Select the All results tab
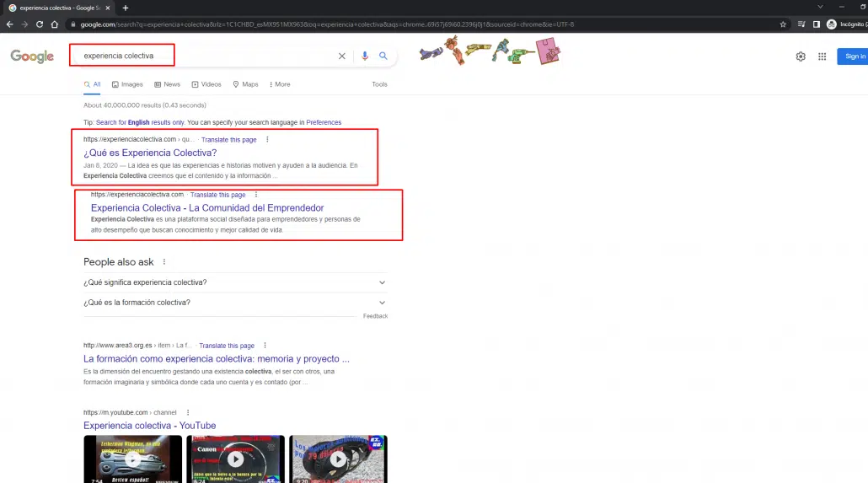This screenshot has height=483, width=868. coord(92,84)
